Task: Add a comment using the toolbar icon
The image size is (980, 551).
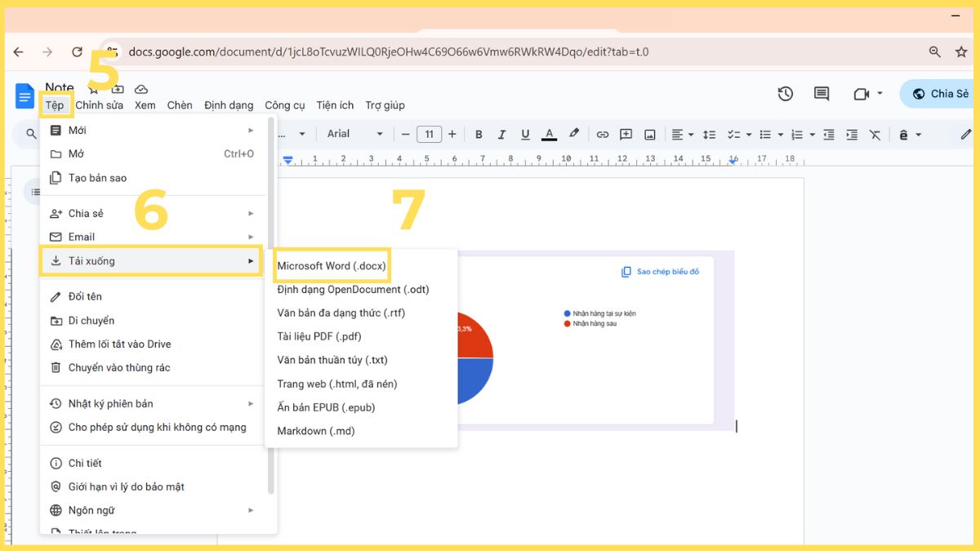Action: pos(626,134)
